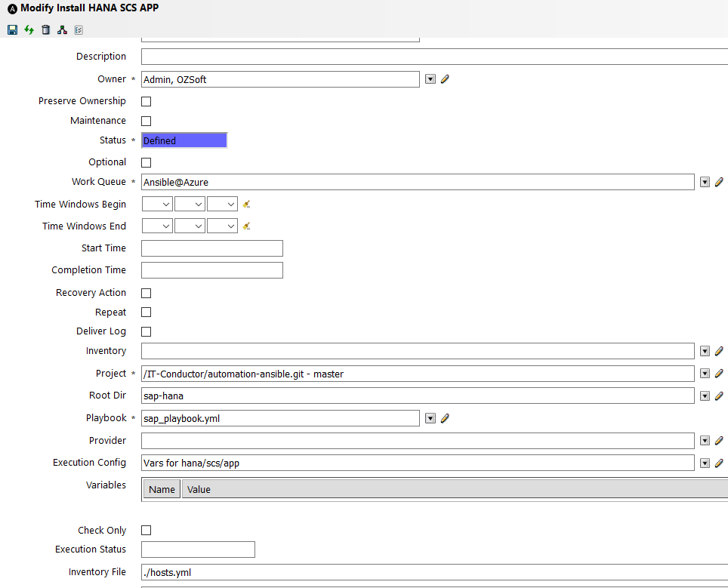Click the Root Dir field sap-hana
Viewport: 728px width, 588px height.
click(x=418, y=396)
